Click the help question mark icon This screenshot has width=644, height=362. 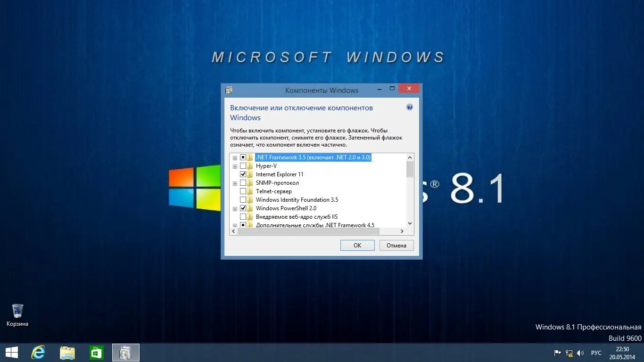click(x=410, y=107)
